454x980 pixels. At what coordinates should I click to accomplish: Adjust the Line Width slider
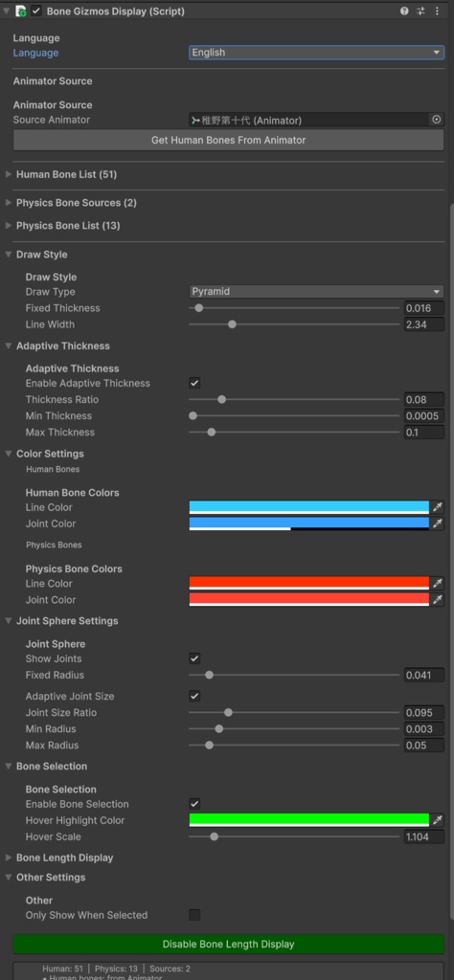point(294,323)
